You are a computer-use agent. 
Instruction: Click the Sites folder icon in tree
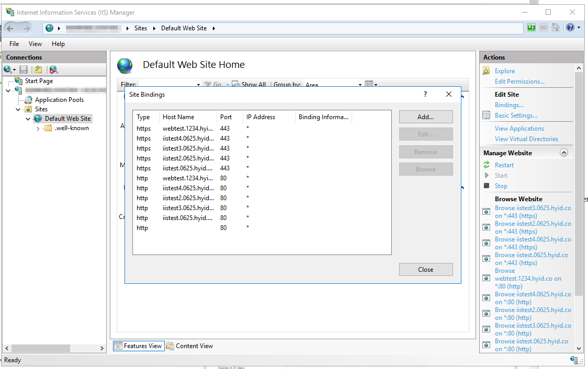pos(28,109)
